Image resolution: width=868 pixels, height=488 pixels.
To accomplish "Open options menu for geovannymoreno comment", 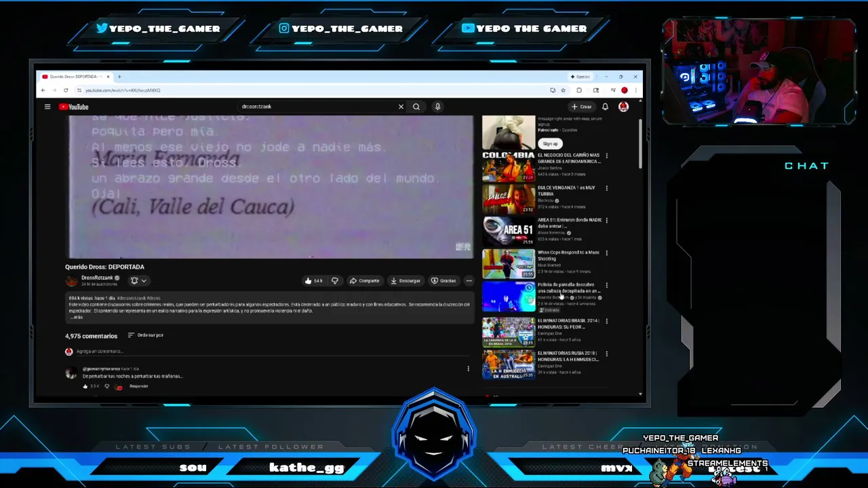I will tap(468, 369).
